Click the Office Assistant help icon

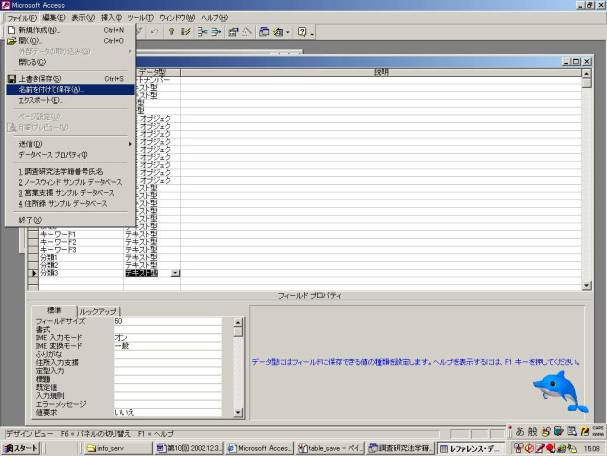click(x=302, y=32)
